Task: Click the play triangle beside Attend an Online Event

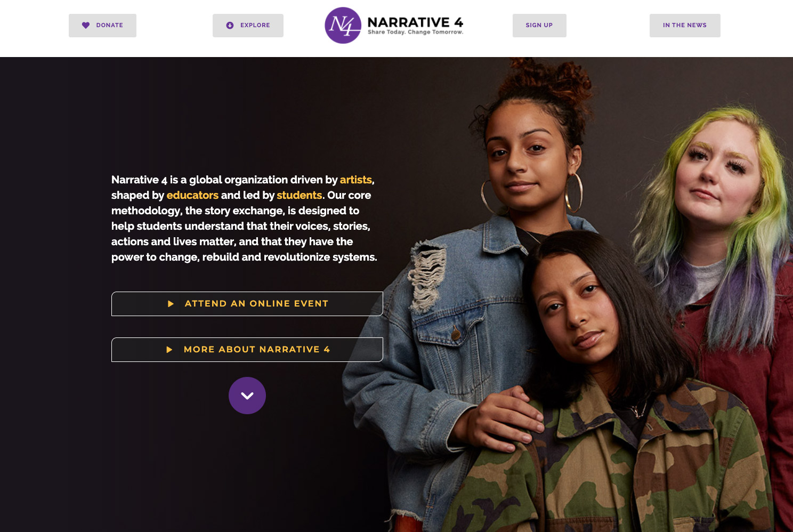Action: point(171,304)
